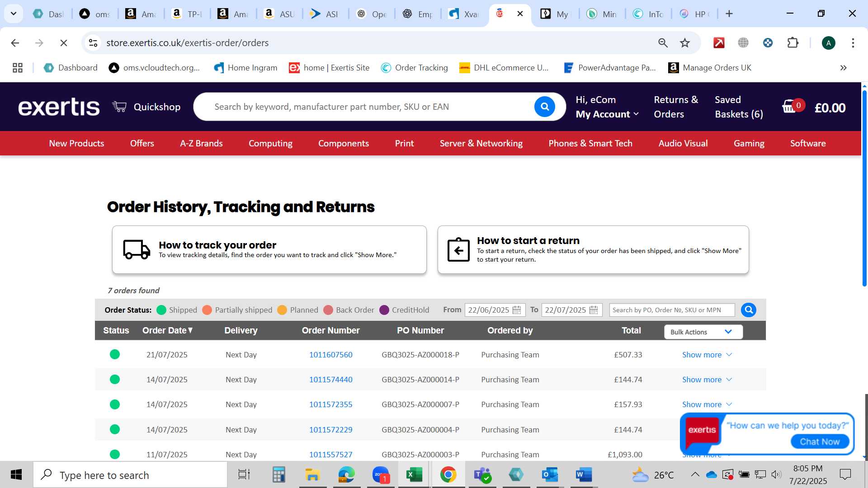Open a new browser tab
The height and width of the screenshot is (488, 868).
[729, 14]
